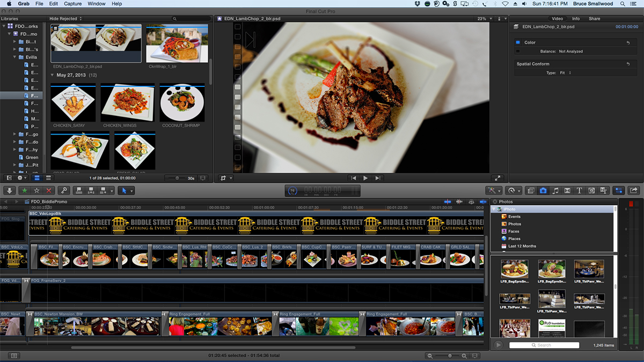Image resolution: width=644 pixels, height=362 pixels.
Task: Show the Effects browser
Action: tap(531, 190)
